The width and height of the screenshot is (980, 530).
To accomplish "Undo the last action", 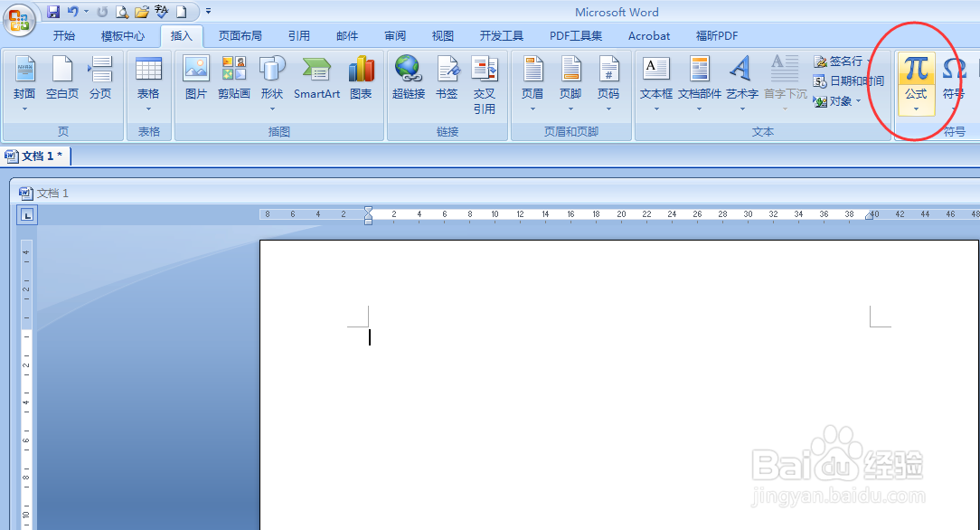I will (x=72, y=12).
